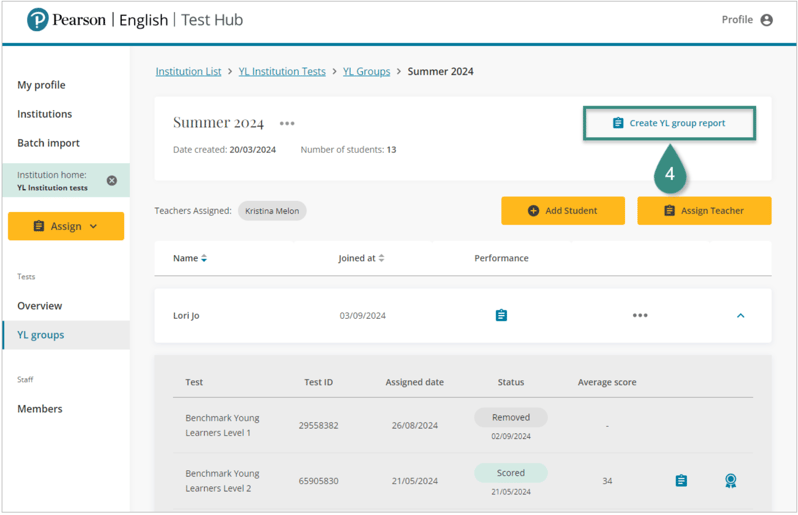This screenshot has width=798, height=515.
Task: Open certificate badge icon for scored test
Action: tap(731, 481)
